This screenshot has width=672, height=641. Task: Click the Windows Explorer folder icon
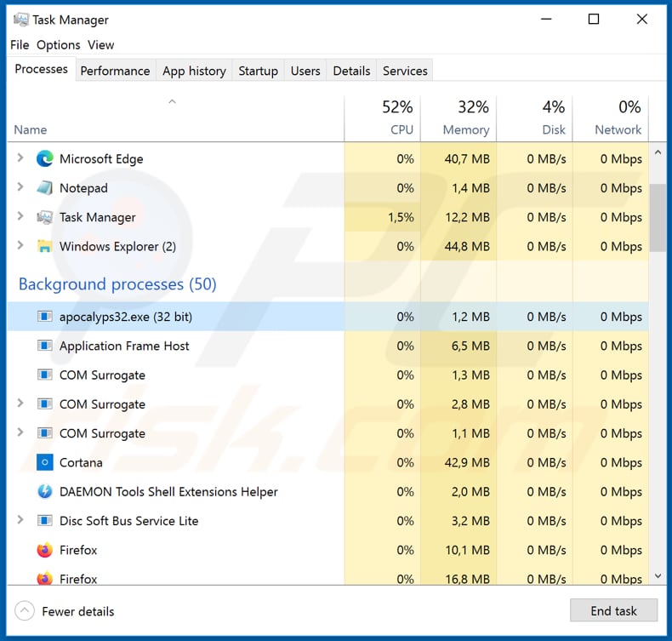click(x=44, y=246)
